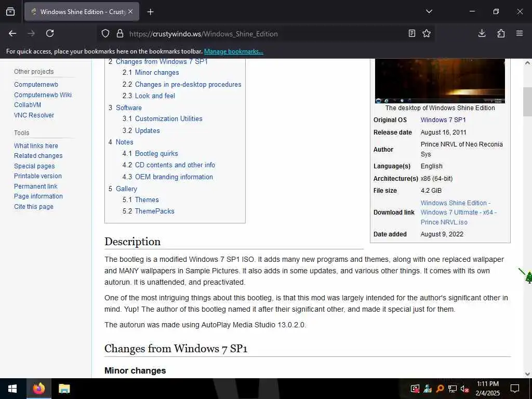
Task: Click the scrollbar down arrow
Action: (527, 374)
